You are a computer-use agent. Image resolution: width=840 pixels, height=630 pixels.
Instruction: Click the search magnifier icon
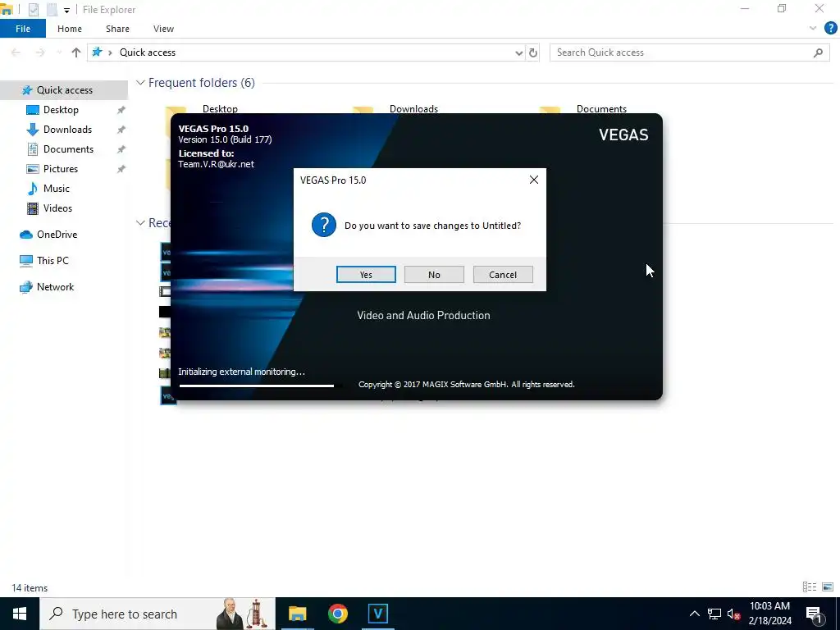(818, 52)
